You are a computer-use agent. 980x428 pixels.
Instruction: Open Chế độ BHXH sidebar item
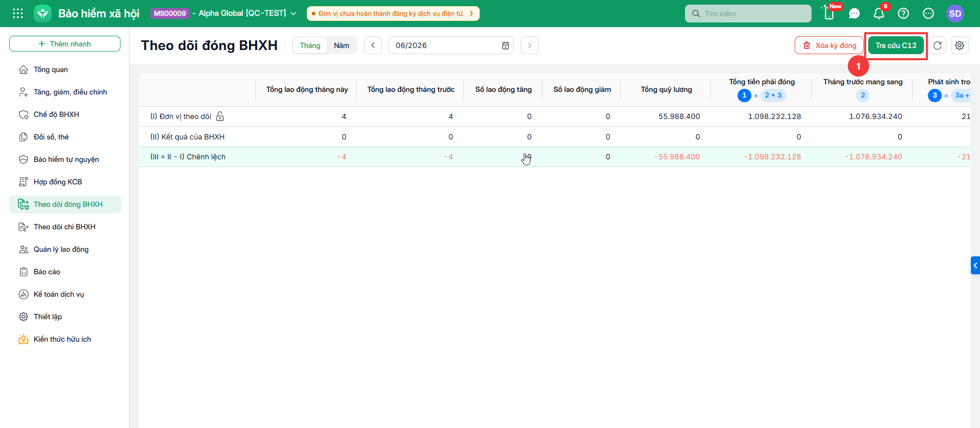pyautogui.click(x=65, y=114)
